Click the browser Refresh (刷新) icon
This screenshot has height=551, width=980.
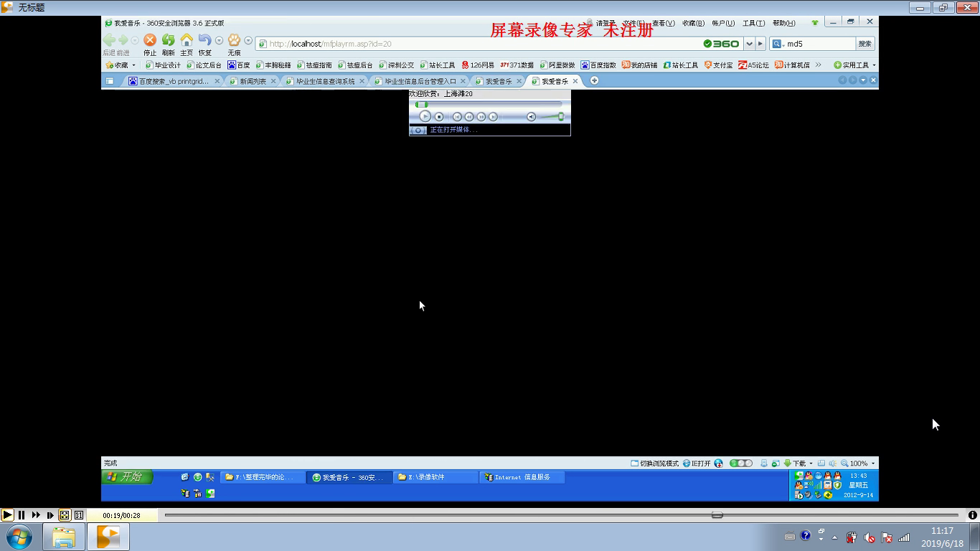pos(168,40)
